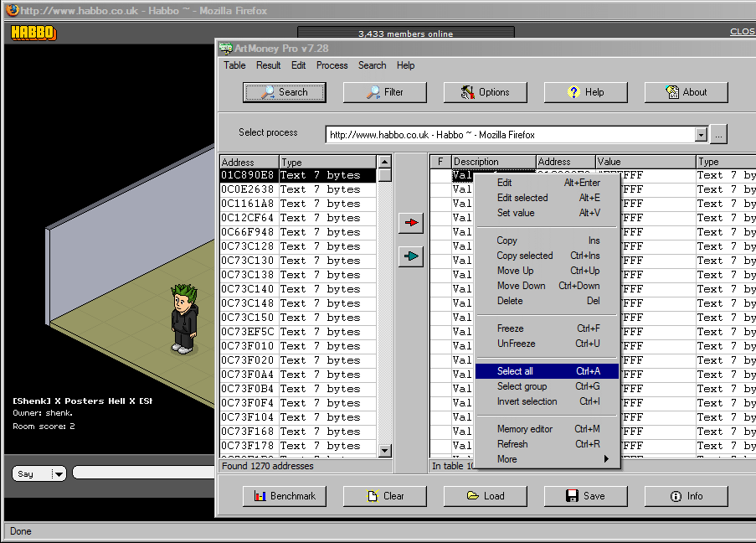This screenshot has height=543, width=756.
Task: Open ArtMoney Options
Action: coord(485,92)
